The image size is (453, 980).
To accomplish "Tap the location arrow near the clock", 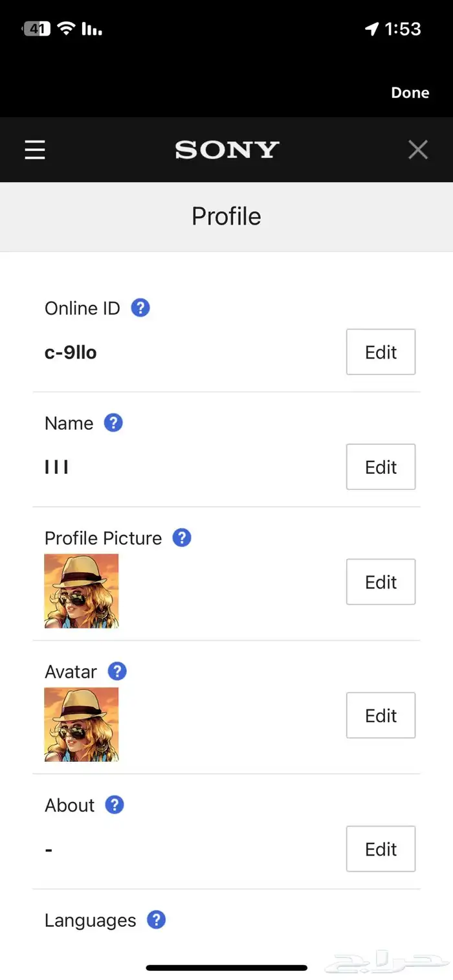I will tap(371, 28).
